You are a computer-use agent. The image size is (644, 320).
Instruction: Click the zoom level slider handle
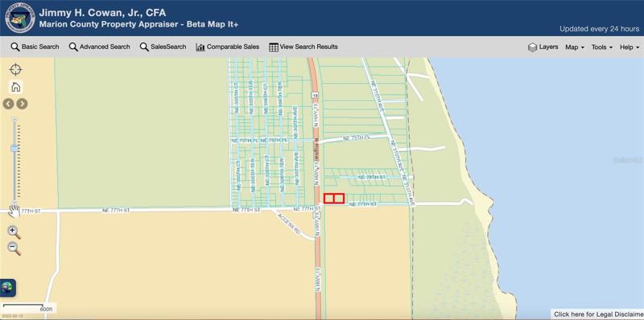tap(14, 149)
